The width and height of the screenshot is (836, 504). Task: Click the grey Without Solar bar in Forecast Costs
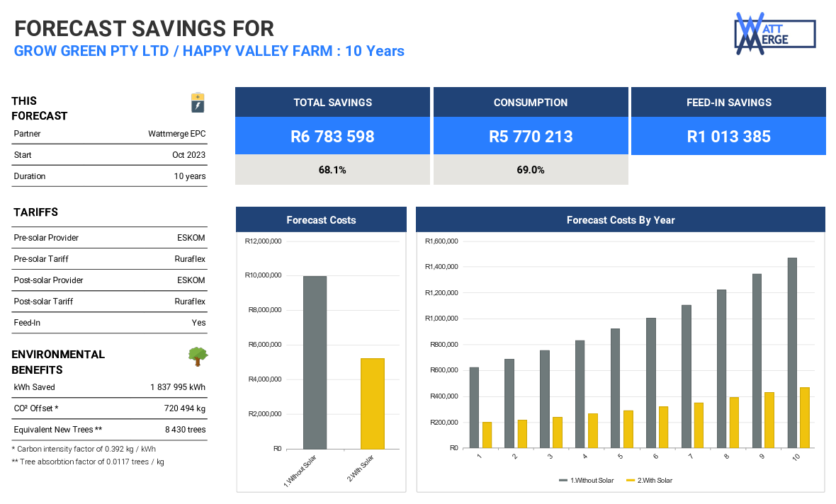click(x=315, y=362)
